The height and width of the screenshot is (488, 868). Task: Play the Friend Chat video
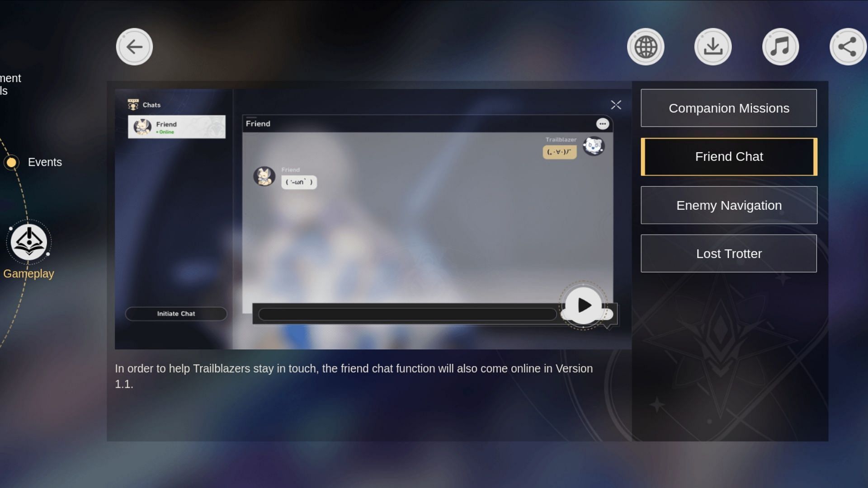pos(583,305)
